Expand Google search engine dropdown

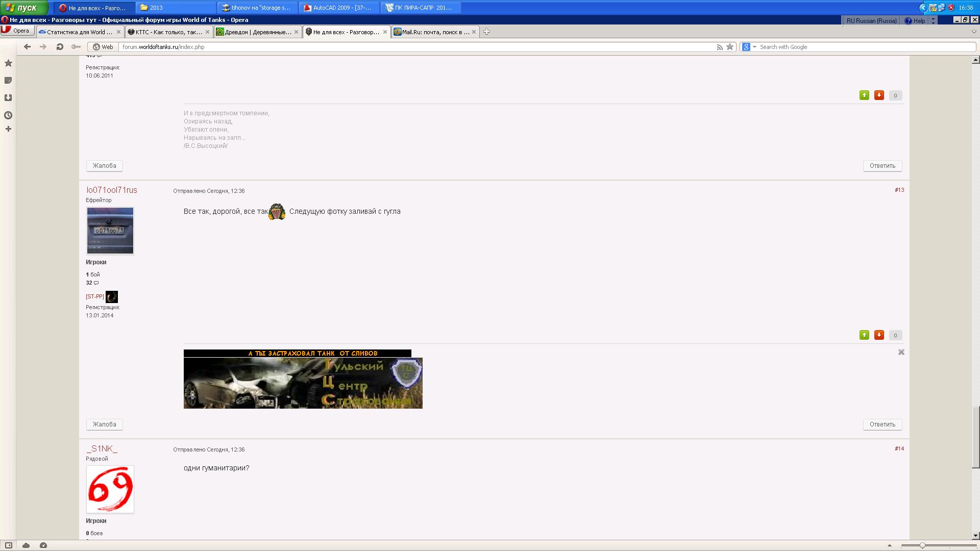click(x=754, y=47)
